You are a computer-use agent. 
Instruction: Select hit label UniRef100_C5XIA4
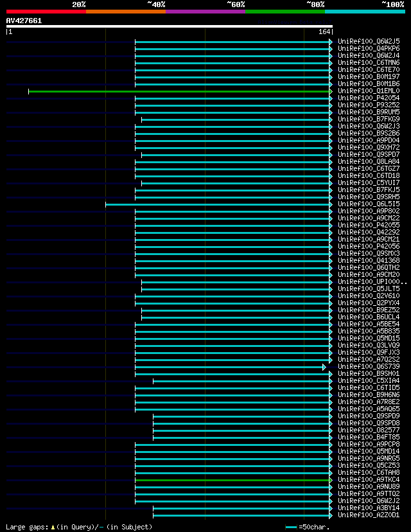pyautogui.click(x=369, y=380)
